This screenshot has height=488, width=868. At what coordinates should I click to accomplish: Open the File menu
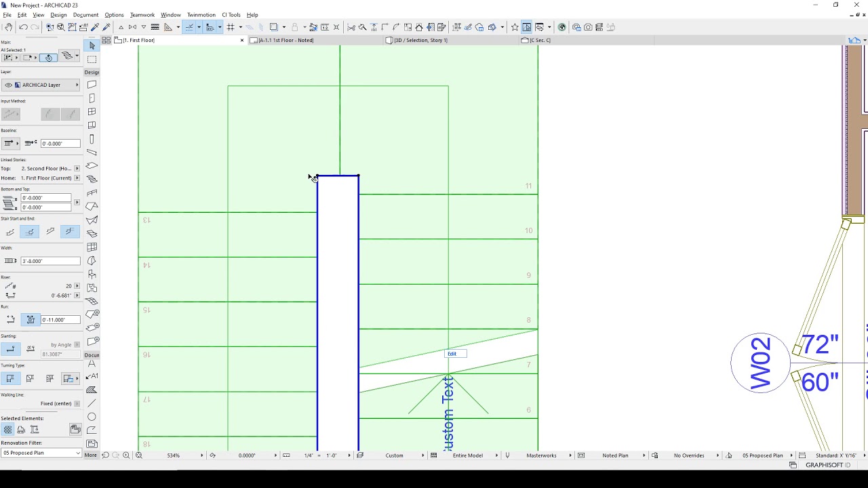[7, 15]
